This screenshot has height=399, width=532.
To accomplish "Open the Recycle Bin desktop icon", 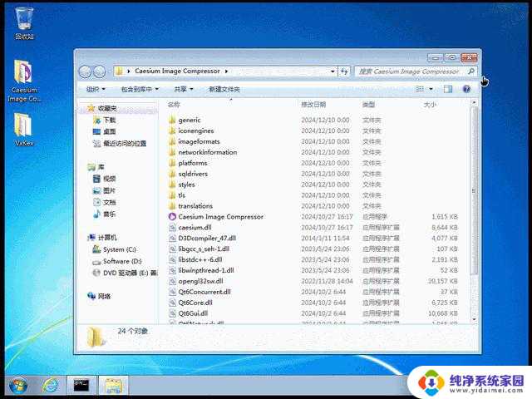I will [x=24, y=23].
